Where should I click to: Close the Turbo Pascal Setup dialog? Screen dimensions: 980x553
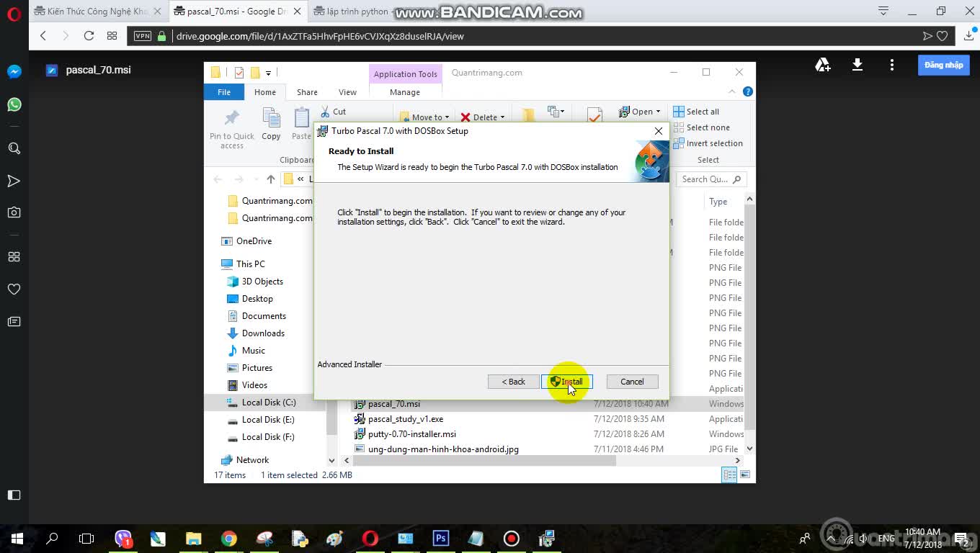658,131
